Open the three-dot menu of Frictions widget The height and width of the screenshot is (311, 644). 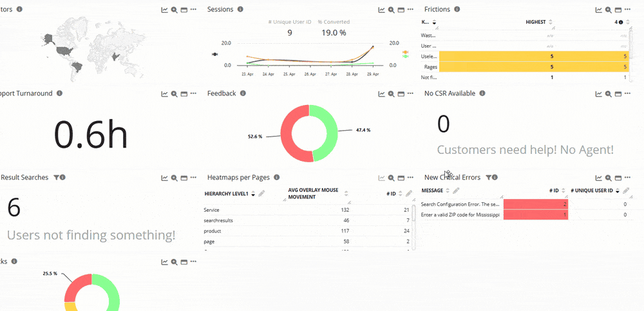click(x=627, y=10)
